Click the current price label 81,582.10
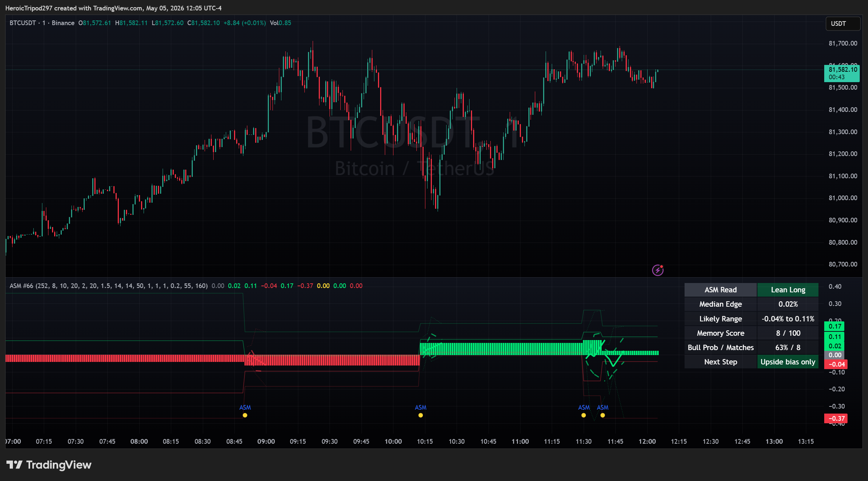 842,73
